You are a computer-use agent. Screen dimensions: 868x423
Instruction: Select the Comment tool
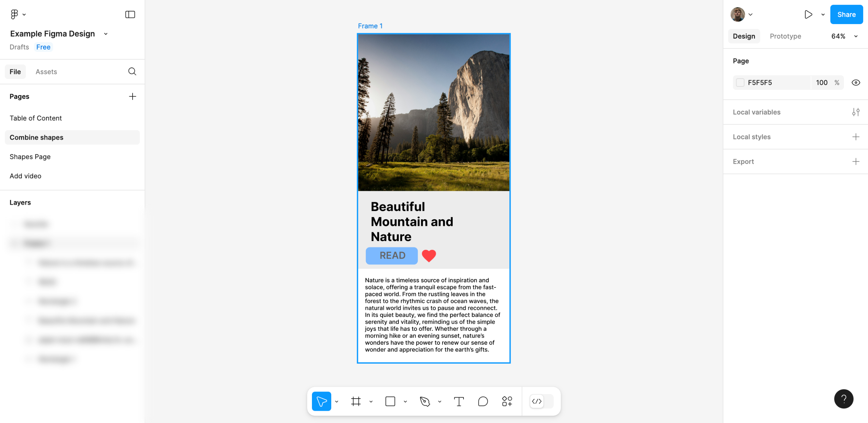pyautogui.click(x=483, y=401)
